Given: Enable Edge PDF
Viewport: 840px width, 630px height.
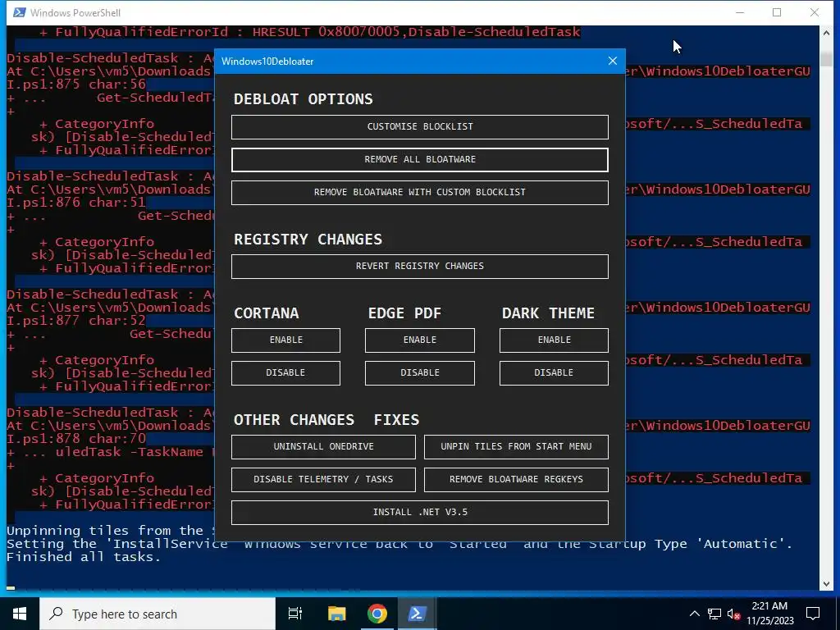Looking at the screenshot, I should click(x=419, y=340).
